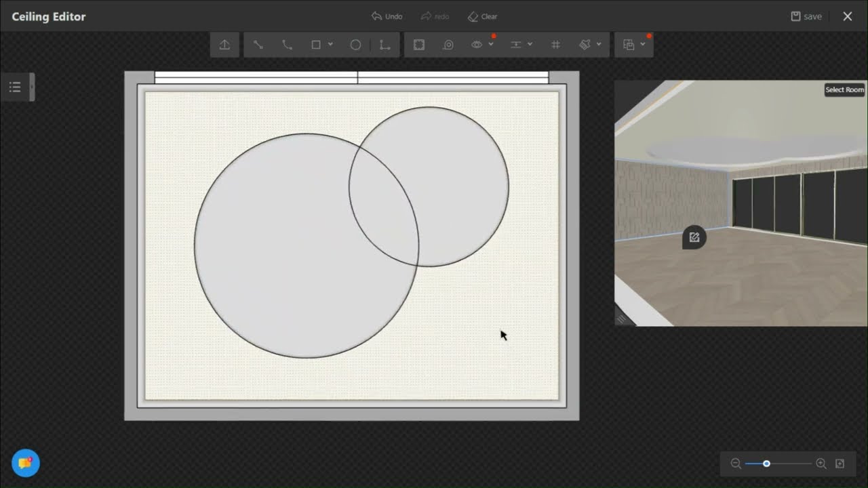Click the fit-to-room frame icon
Viewport: 868px width, 488px height.
419,45
